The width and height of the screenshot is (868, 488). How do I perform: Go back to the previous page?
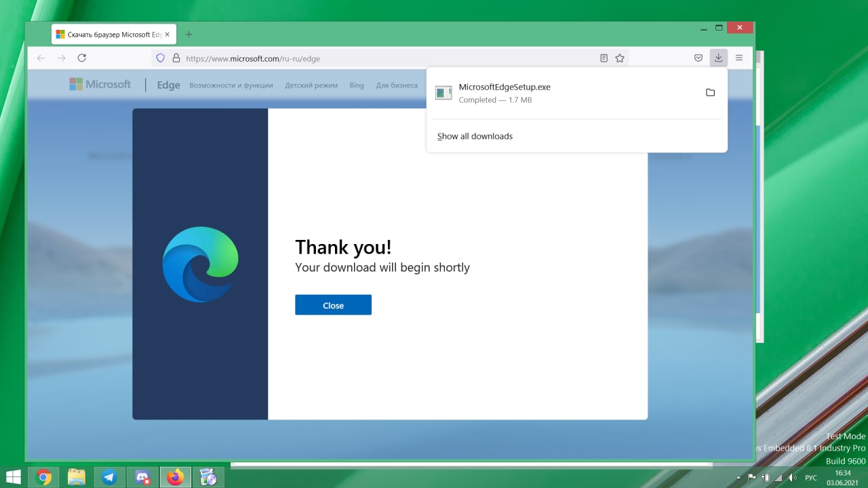(41, 58)
